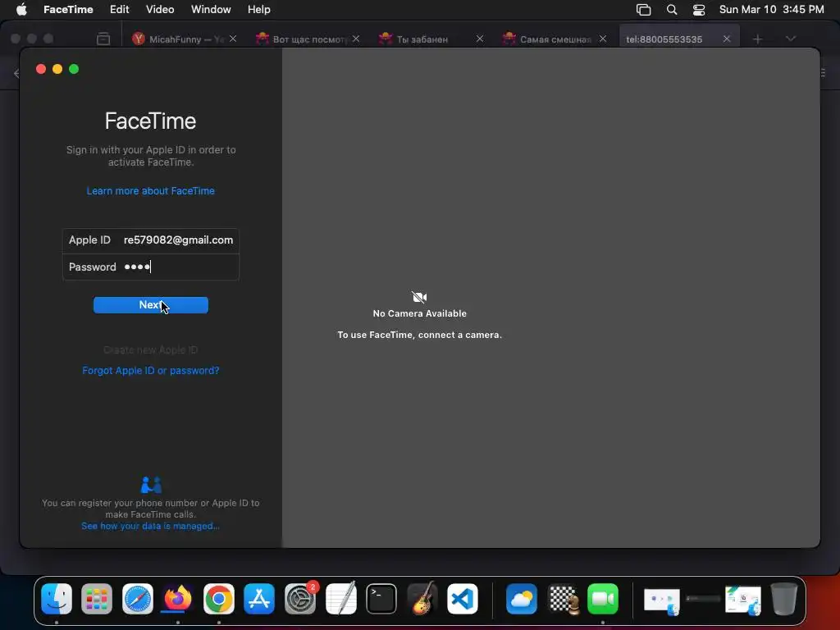
Task: Open the first minimized window in the Dock
Action: (662, 600)
